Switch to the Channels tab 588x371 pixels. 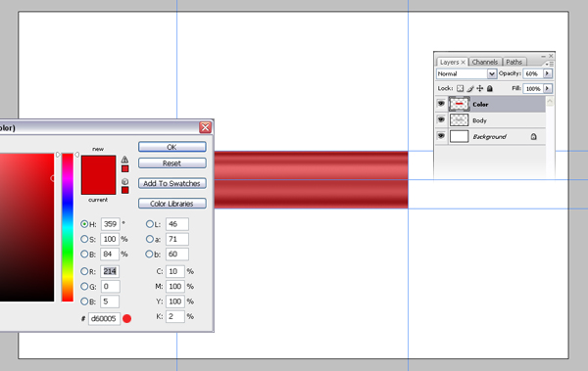484,63
